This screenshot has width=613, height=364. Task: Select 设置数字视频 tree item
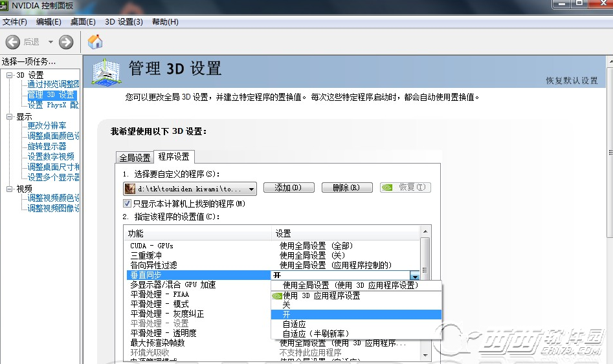(x=51, y=156)
